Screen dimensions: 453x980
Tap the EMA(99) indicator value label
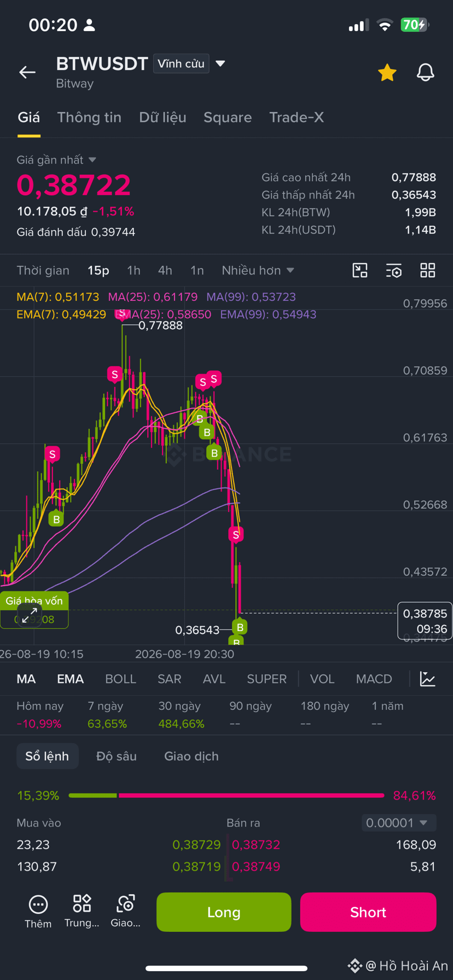coord(268,314)
